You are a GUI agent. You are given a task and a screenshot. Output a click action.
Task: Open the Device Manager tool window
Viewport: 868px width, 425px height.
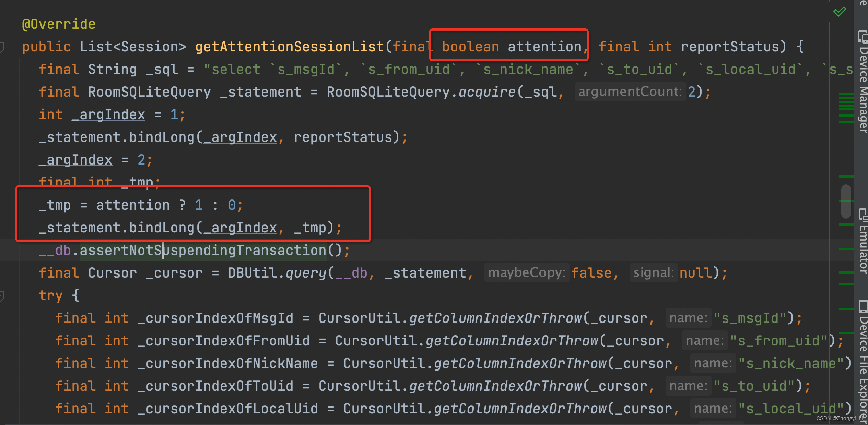(863, 82)
